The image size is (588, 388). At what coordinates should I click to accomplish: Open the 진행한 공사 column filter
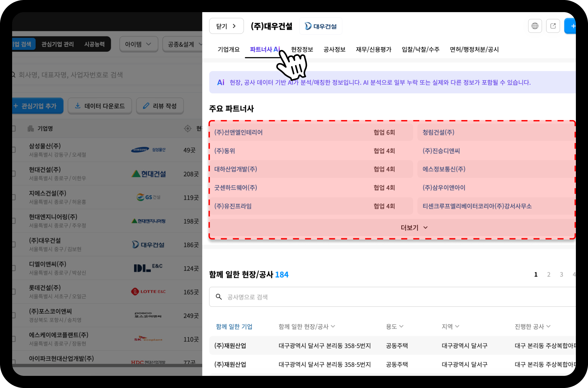(x=533, y=326)
